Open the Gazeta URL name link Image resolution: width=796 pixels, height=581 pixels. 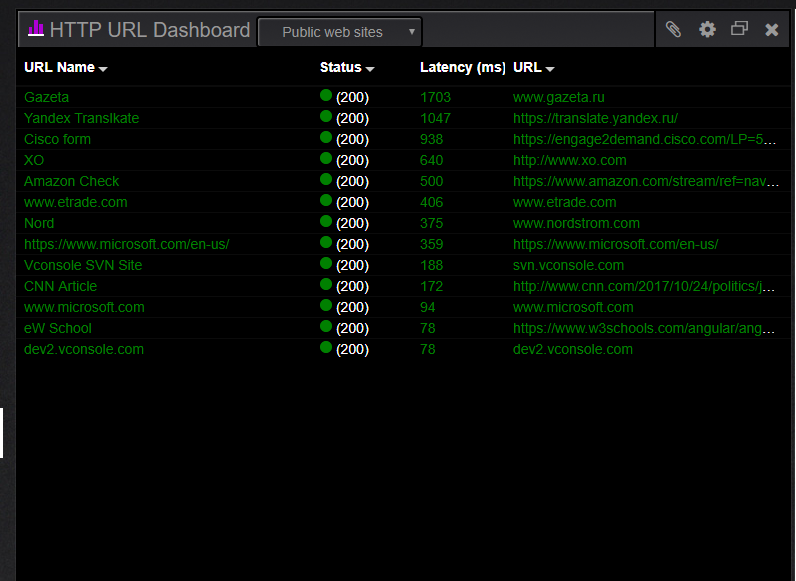pos(46,97)
